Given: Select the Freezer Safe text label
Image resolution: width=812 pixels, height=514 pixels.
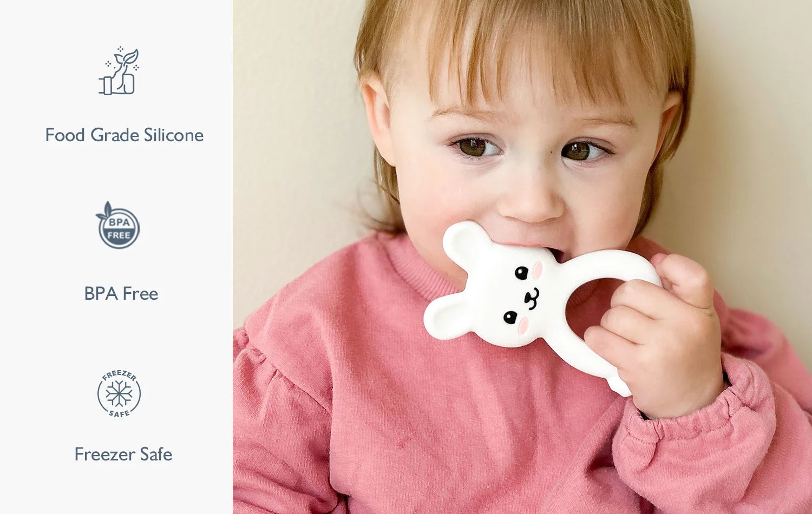Looking at the screenshot, I should click(x=123, y=454).
